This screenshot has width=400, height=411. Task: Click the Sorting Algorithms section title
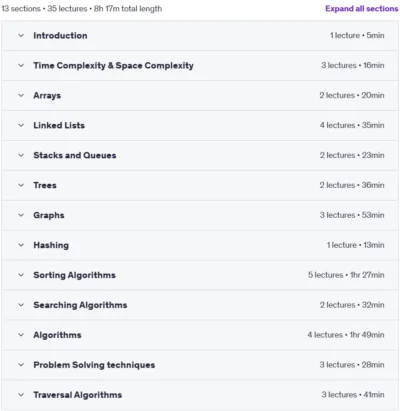[74, 275]
